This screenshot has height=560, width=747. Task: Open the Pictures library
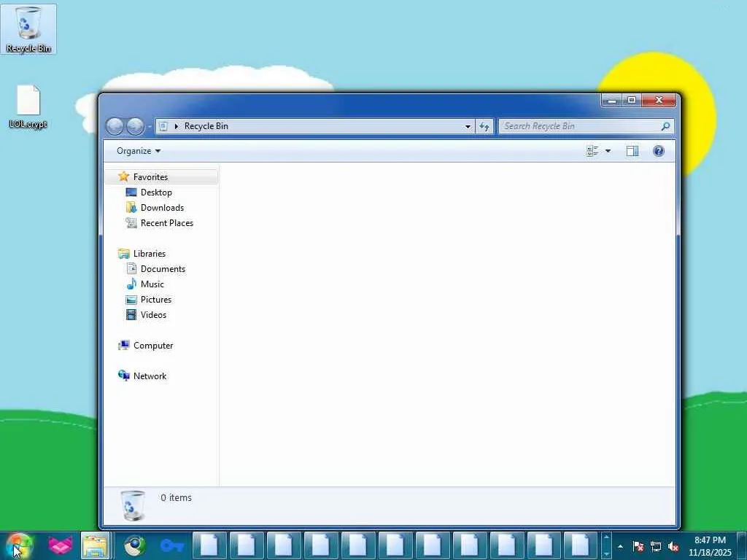(x=156, y=300)
